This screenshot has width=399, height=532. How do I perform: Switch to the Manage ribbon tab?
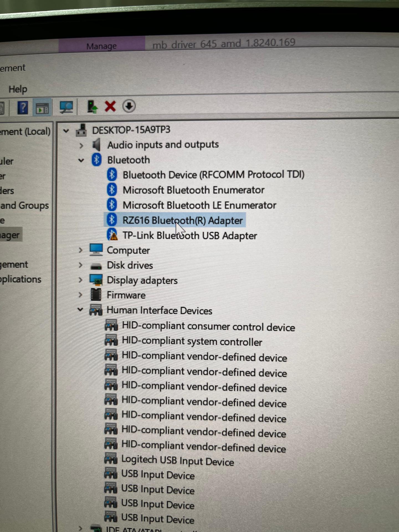click(x=101, y=46)
